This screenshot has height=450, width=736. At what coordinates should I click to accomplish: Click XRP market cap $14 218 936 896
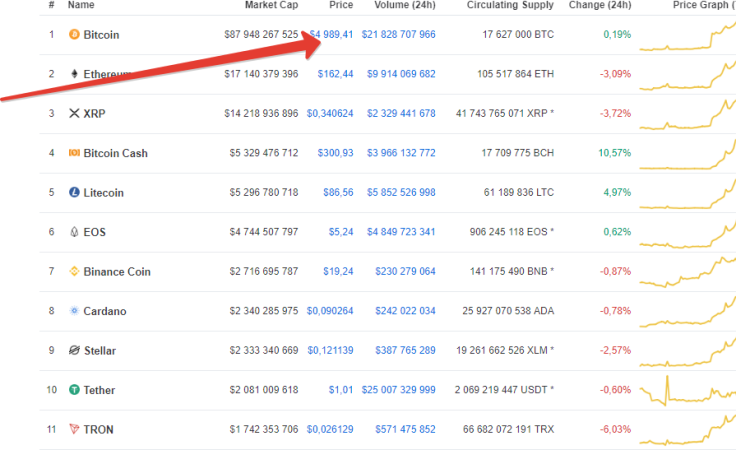pyautogui.click(x=261, y=113)
